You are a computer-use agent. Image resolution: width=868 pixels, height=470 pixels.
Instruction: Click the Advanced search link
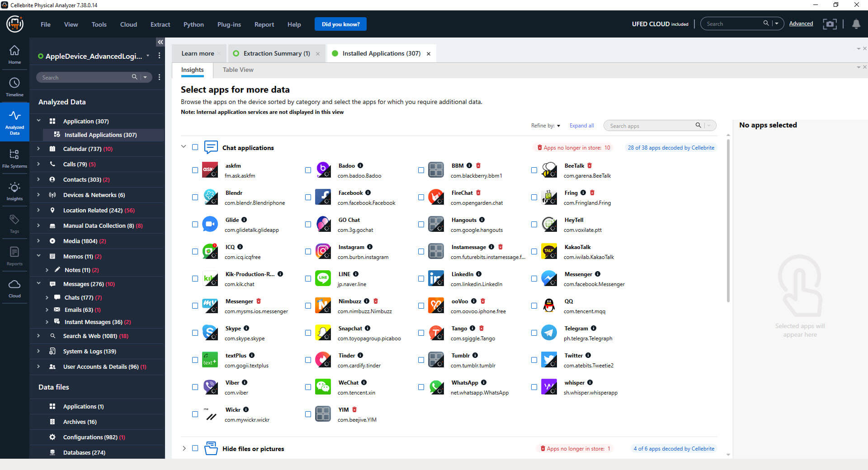[x=801, y=23]
